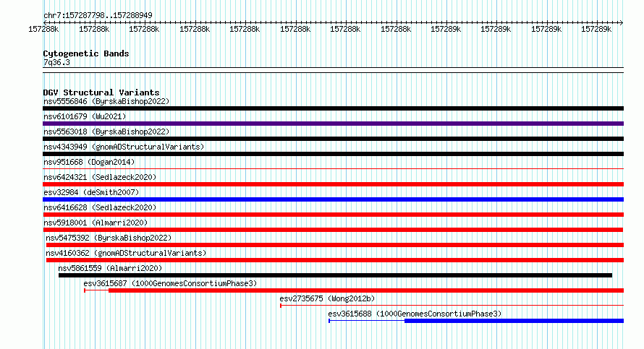
Task: Select the blue esv32984 variant bar
Action: 333,199
